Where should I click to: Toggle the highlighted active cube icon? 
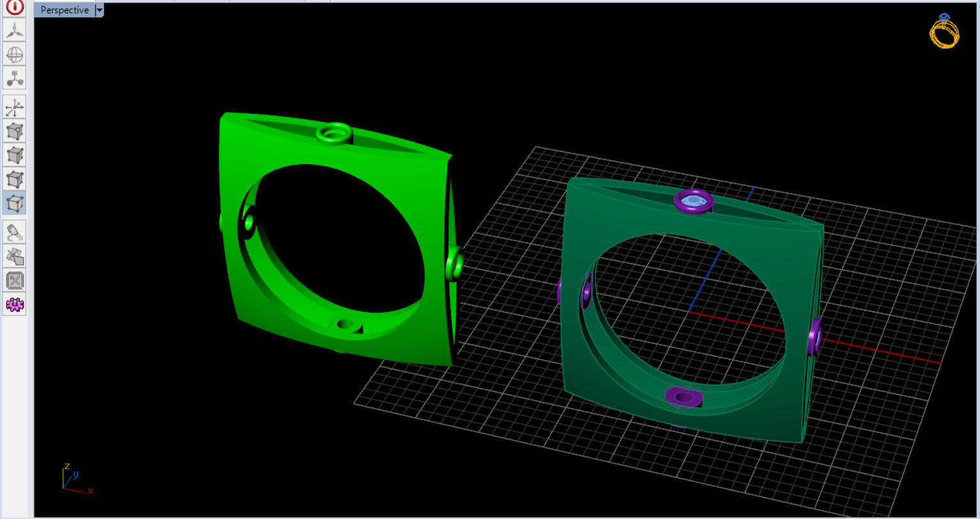pos(15,203)
